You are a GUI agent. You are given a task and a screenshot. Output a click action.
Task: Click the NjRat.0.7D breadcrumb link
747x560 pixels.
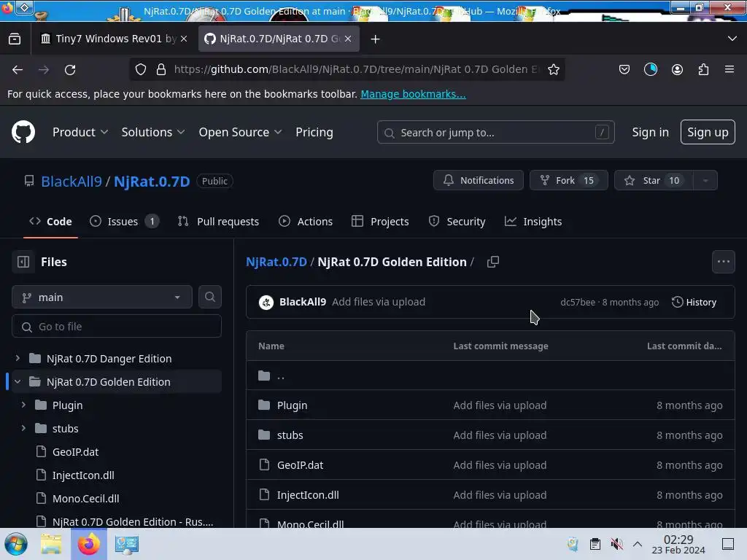coord(276,262)
